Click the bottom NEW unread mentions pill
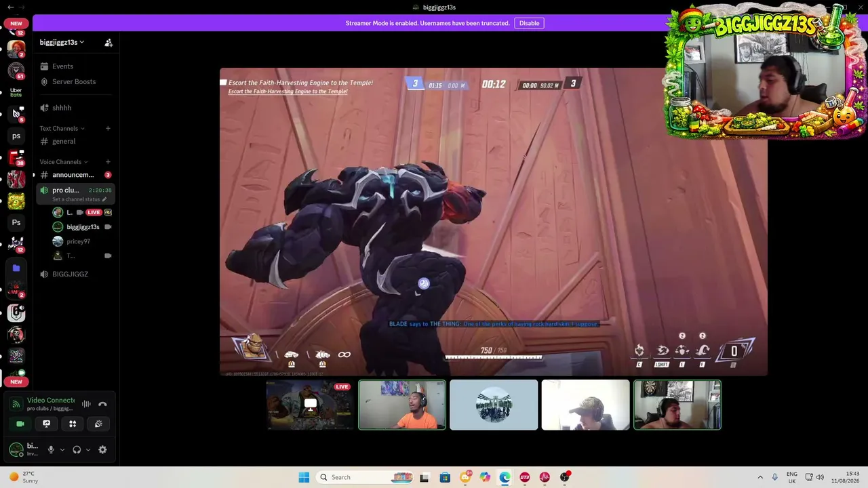Image resolution: width=868 pixels, height=488 pixels. pyautogui.click(x=16, y=382)
